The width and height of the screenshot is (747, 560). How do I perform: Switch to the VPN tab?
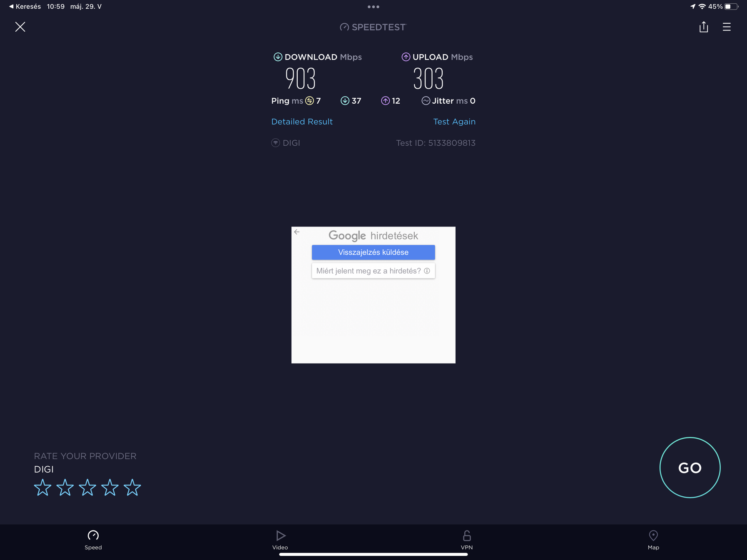(x=467, y=540)
